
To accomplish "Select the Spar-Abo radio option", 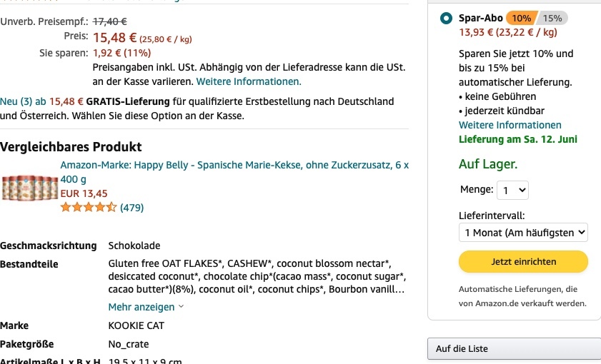I will pos(446,18).
